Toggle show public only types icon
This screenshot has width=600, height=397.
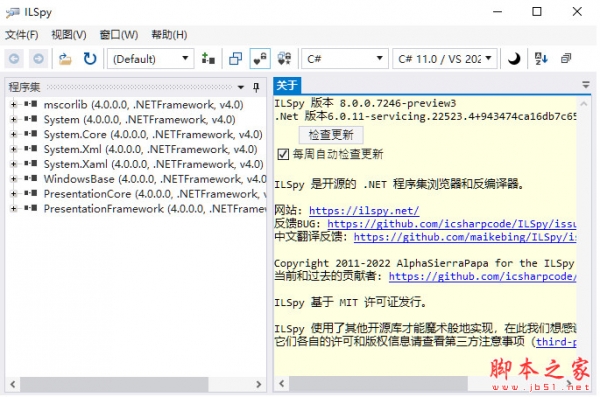235,59
